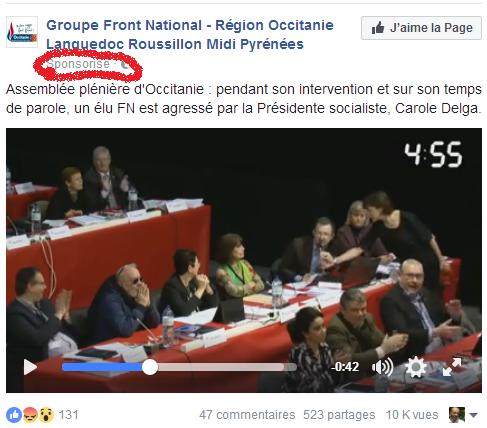The image size is (487, 428).
Task: Click the remaining time -0:42 display
Action: tap(345, 367)
